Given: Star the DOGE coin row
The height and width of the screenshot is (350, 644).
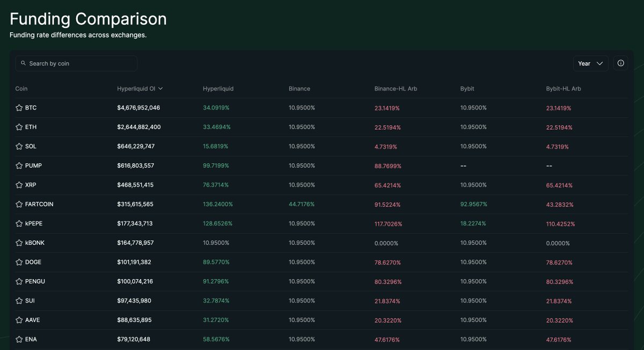Looking at the screenshot, I should pyautogui.click(x=19, y=262).
